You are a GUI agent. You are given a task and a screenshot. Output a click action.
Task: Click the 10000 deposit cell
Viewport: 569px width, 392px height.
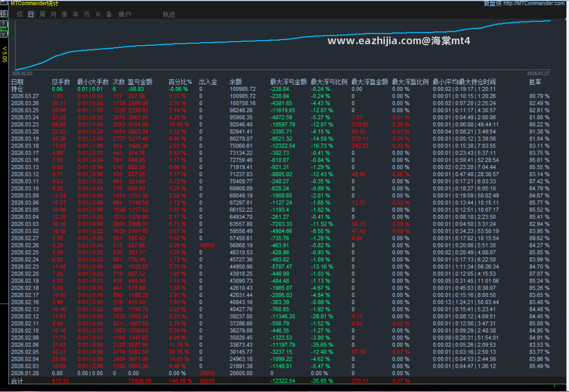(x=207, y=245)
